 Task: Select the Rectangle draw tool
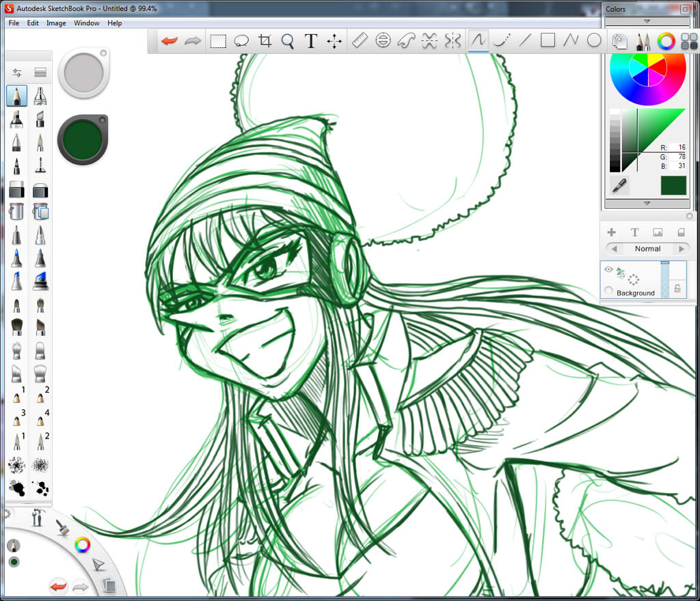(548, 40)
